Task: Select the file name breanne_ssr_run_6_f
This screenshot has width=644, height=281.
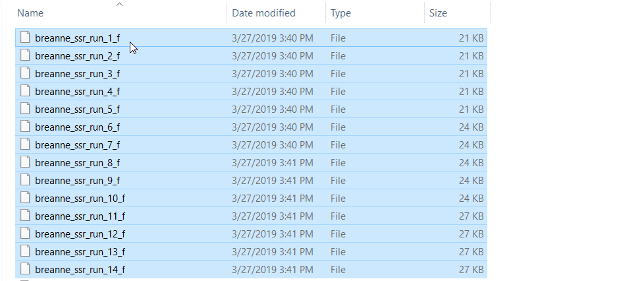Action: [77, 127]
